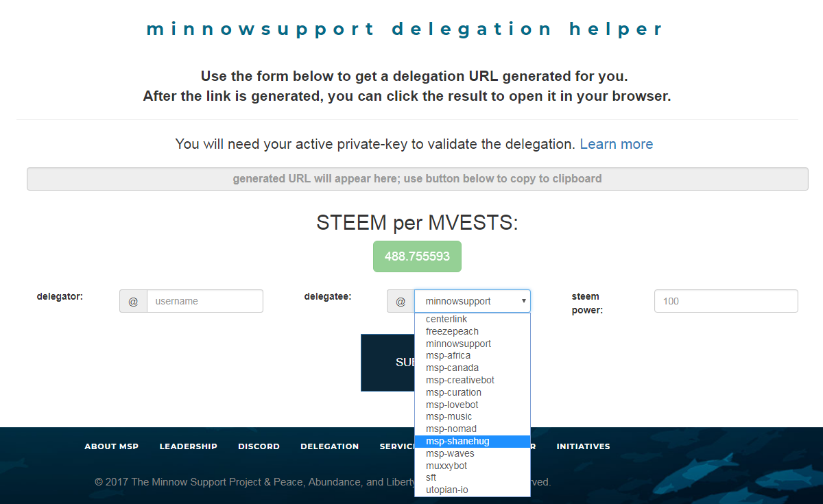The width and height of the screenshot is (823, 504).
Task: Pick msp-africa from the list
Action: pos(473,356)
